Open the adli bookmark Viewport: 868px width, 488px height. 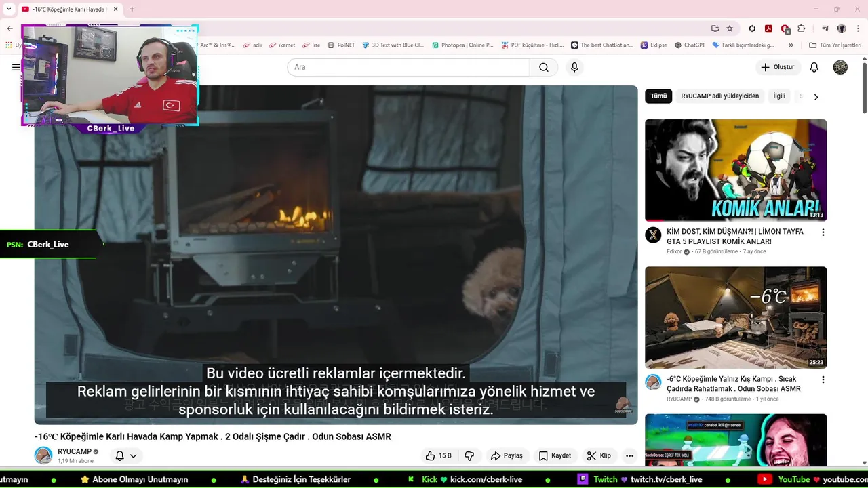pyautogui.click(x=252, y=45)
